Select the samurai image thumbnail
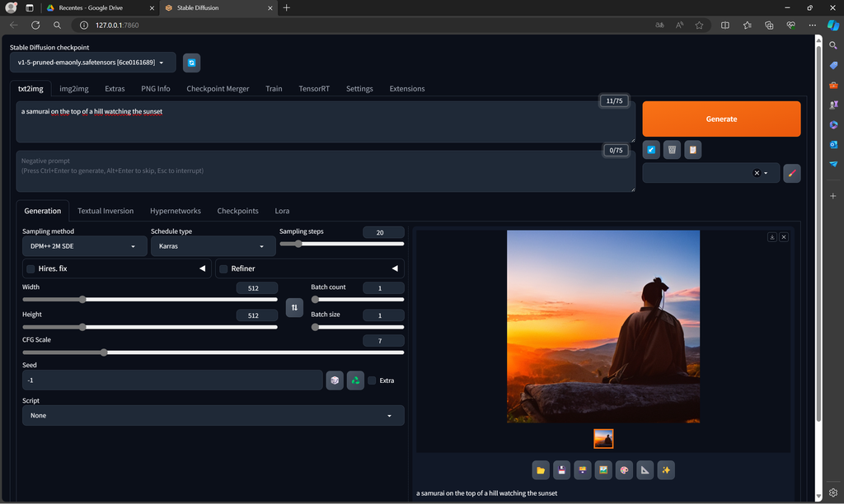This screenshot has width=844, height=504. point(603,438)
